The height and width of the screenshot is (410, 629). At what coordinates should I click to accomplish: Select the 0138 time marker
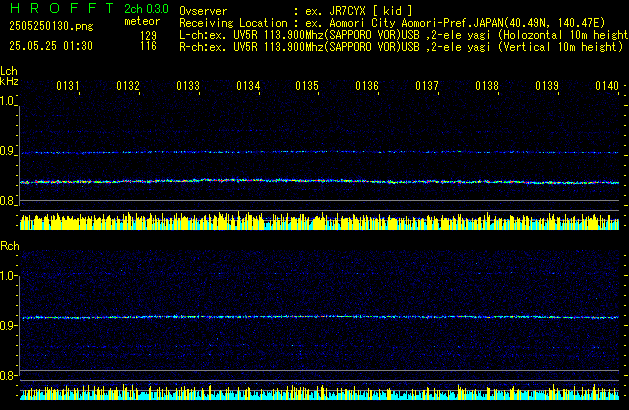tap(487, 86)
